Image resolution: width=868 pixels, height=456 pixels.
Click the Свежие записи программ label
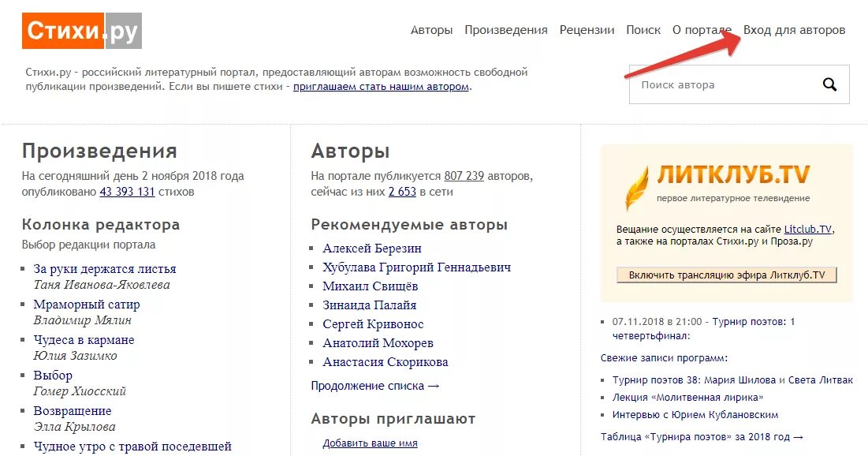(664, 358)
